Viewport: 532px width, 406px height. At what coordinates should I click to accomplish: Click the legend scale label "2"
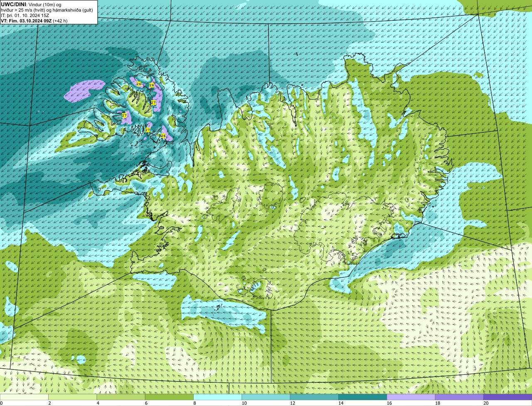[49, 403]
